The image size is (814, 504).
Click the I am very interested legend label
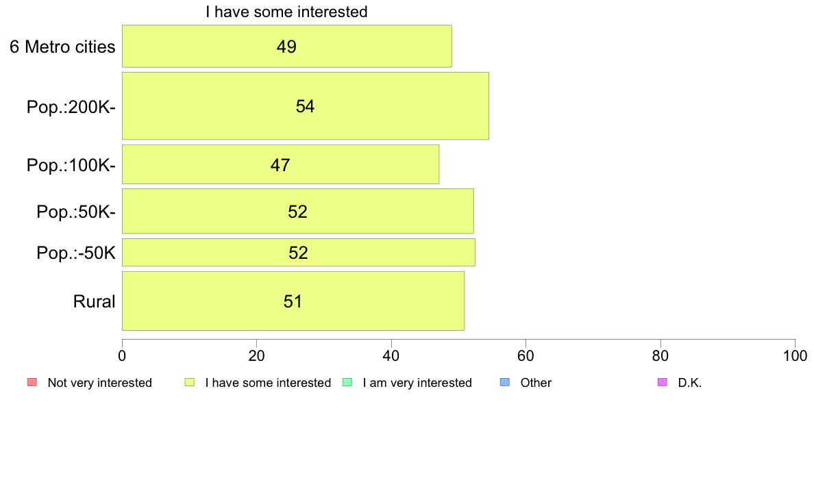pyautogui.click(x=417, y=383)
